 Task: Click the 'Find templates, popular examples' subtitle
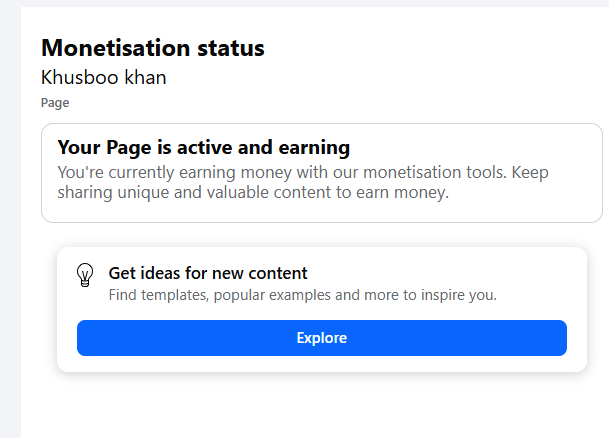(x=302, y=295)
